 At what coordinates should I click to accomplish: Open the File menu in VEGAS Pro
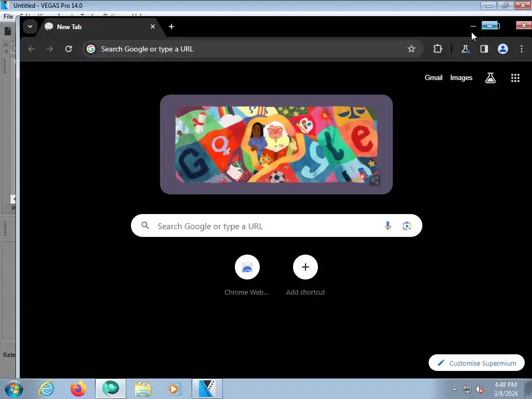point(8,17)
